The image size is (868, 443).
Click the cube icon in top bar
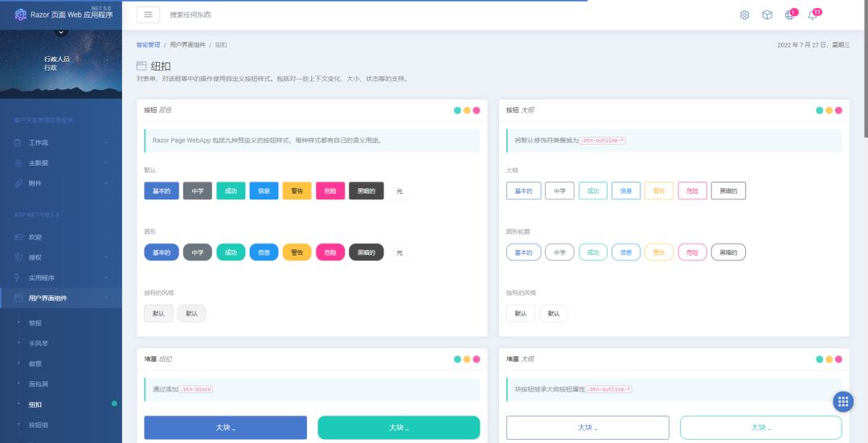click(768, 15)
